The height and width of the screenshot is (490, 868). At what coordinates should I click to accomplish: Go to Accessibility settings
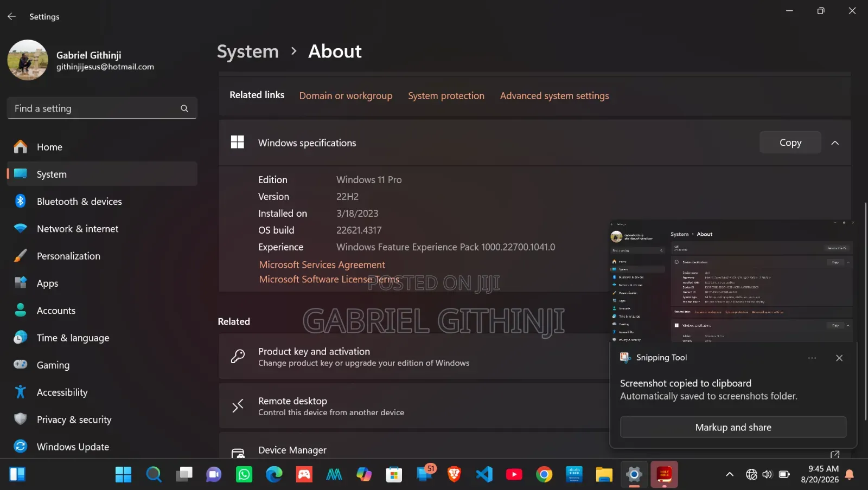click(102, 392)
